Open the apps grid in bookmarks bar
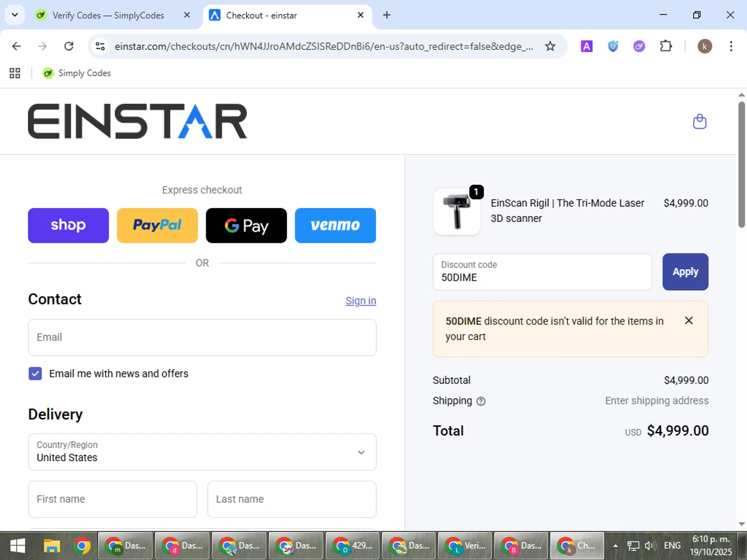The height and width of the screenshot is (560, 747). (15, 73)
